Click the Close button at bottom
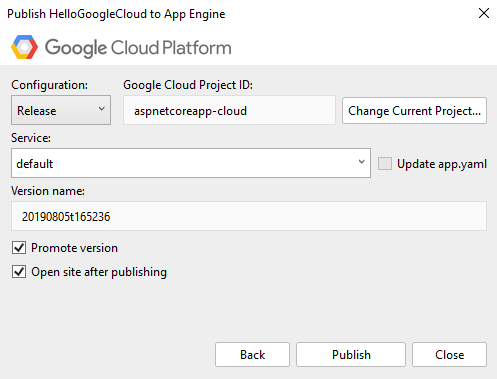This screenshot has height=379, width=497. (x=449, y=355)
